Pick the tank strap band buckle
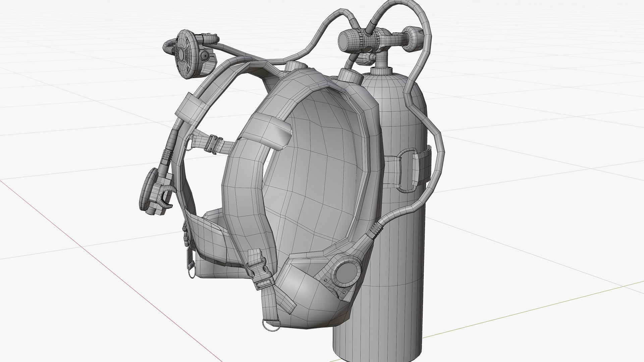The image size is (644, 362). coord(408,171)
